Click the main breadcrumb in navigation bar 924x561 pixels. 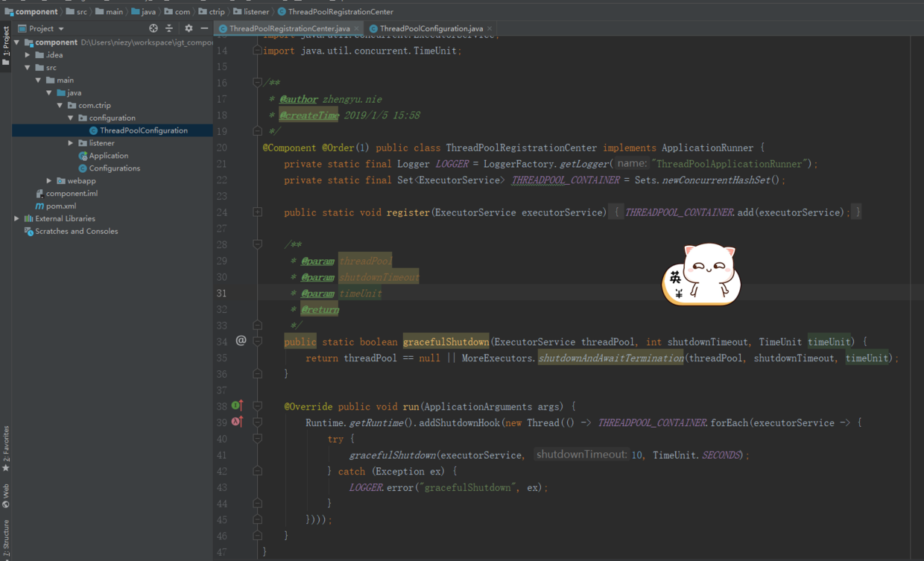[x=109, y=12]
